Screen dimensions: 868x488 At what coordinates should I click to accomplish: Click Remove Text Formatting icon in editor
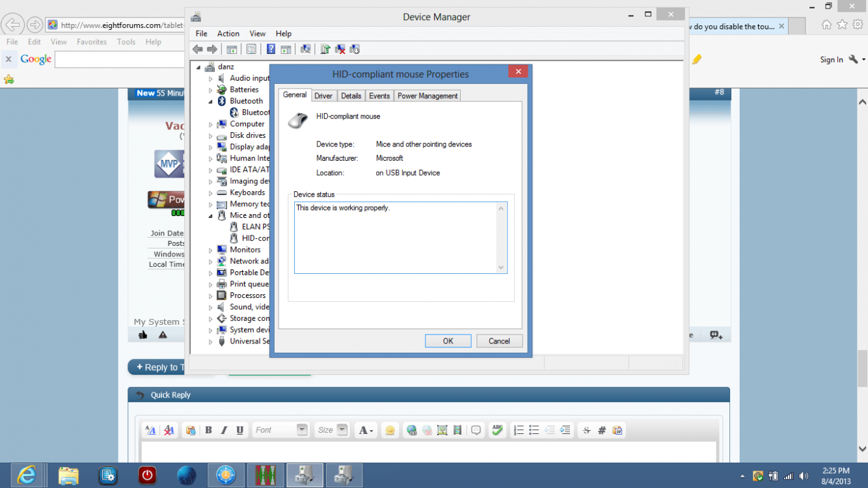[169, 430]
